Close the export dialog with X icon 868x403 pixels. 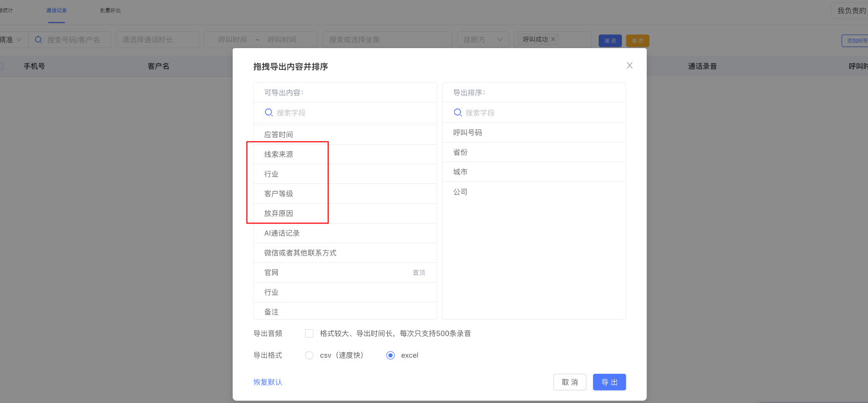[629, 65]
